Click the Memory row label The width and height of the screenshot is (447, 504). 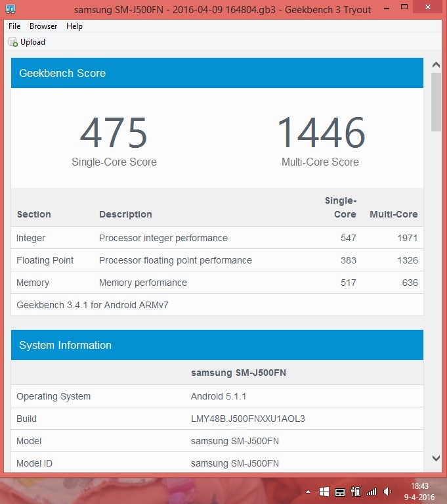click(x=33, y=283)
